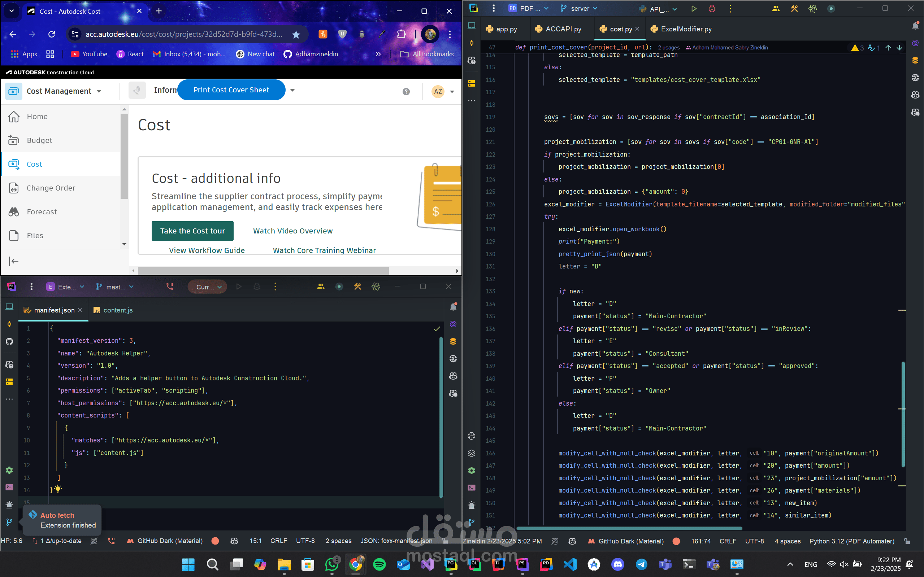Screen dimensions: 924x577
Task: Collapse the Autodesk sidebar arrow icon
Action: point(13,261)
